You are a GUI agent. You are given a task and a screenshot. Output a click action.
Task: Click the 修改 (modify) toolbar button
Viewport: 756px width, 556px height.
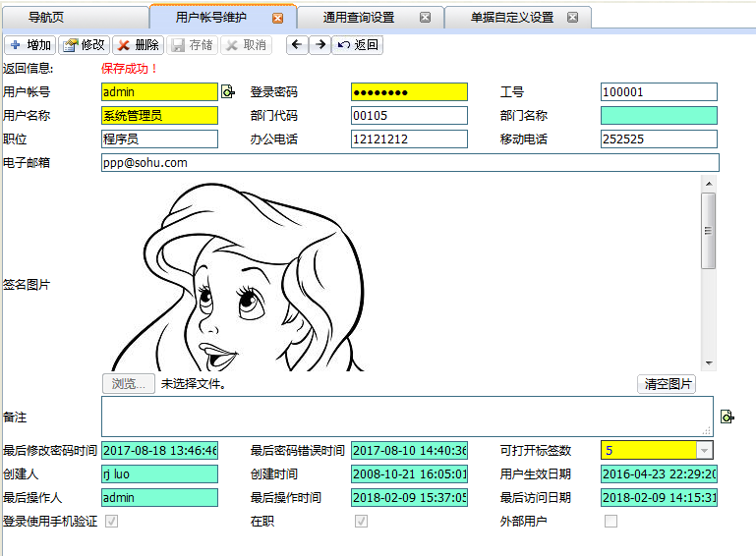point(85,45)
